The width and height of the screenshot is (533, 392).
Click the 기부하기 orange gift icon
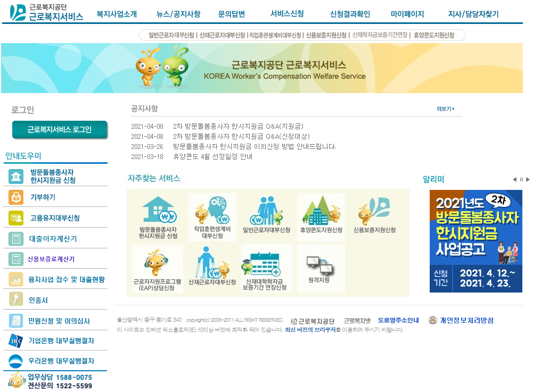(16, 197)
